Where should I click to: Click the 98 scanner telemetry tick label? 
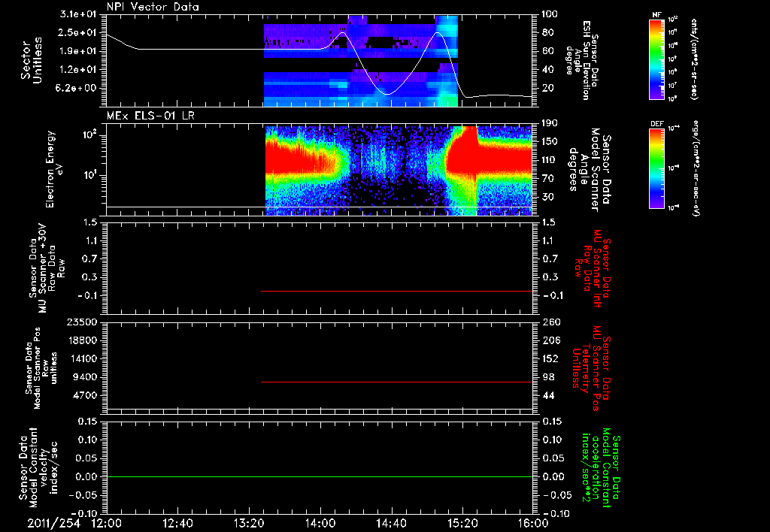(547, 377)
